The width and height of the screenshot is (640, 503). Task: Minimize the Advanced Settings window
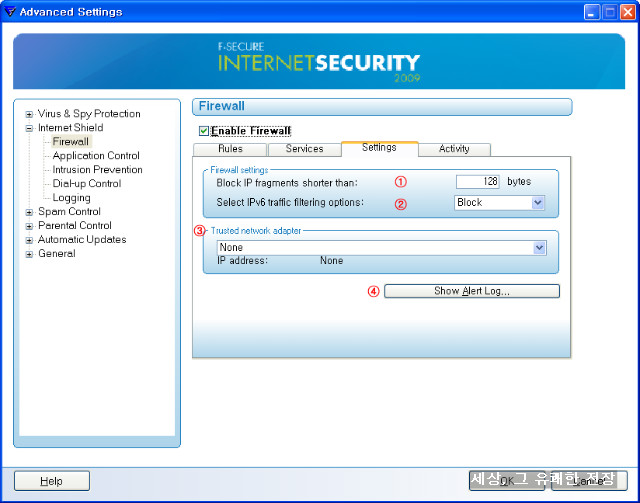point(591,12)
